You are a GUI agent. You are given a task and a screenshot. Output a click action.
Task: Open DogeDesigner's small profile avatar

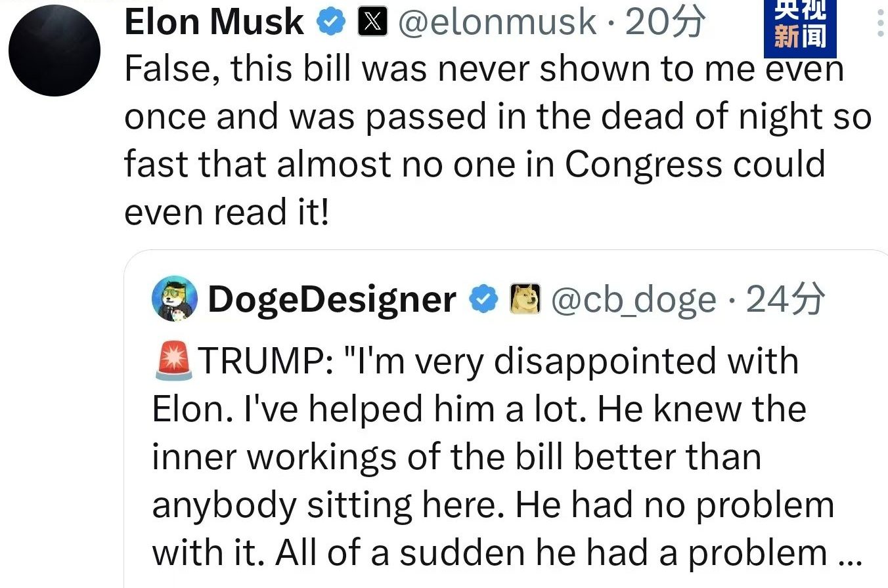pyautogui.click(x=175, y=298)
